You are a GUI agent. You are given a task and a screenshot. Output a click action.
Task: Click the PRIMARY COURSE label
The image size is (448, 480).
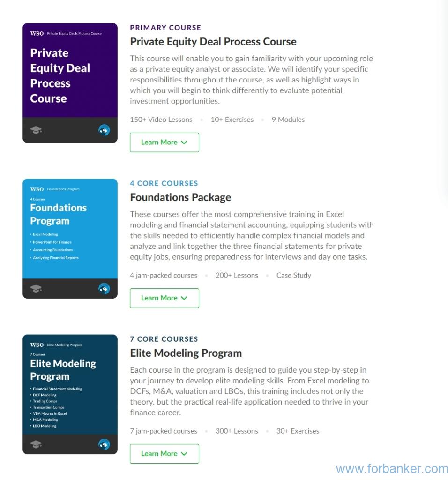pos(165,28)
